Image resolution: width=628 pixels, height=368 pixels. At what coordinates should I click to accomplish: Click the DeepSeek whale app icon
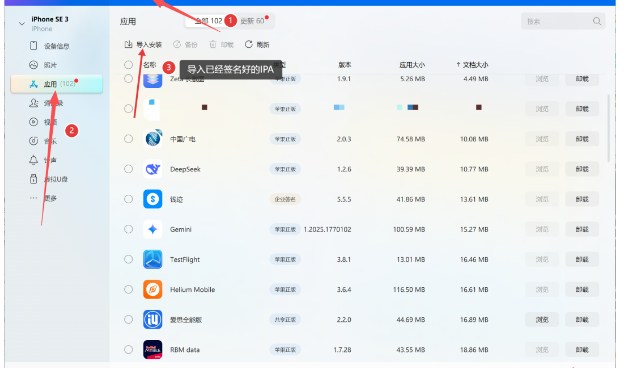[x=153, y=169]
